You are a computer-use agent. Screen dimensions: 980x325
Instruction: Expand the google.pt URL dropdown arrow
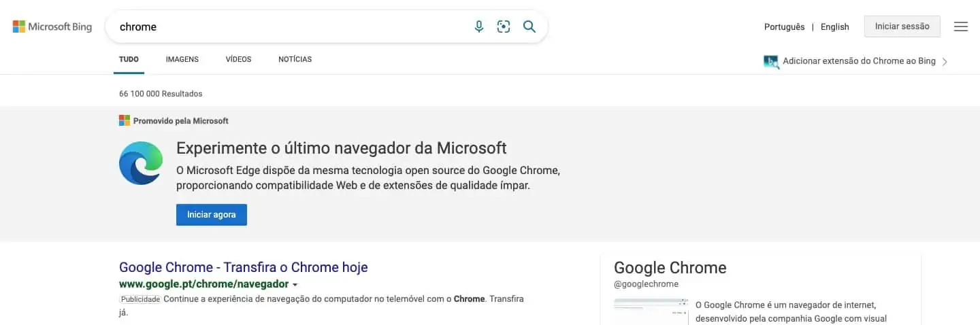(x=295, y=285)
